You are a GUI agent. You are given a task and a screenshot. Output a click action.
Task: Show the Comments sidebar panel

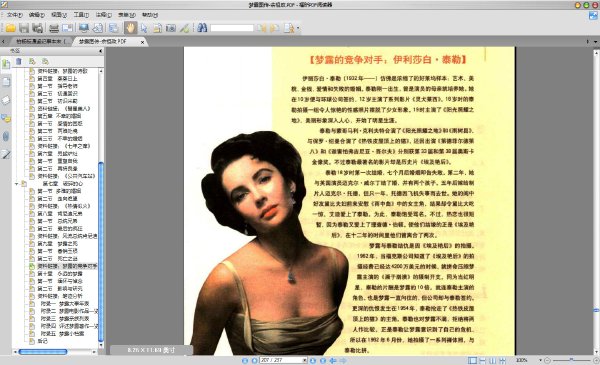pos(6,118)
